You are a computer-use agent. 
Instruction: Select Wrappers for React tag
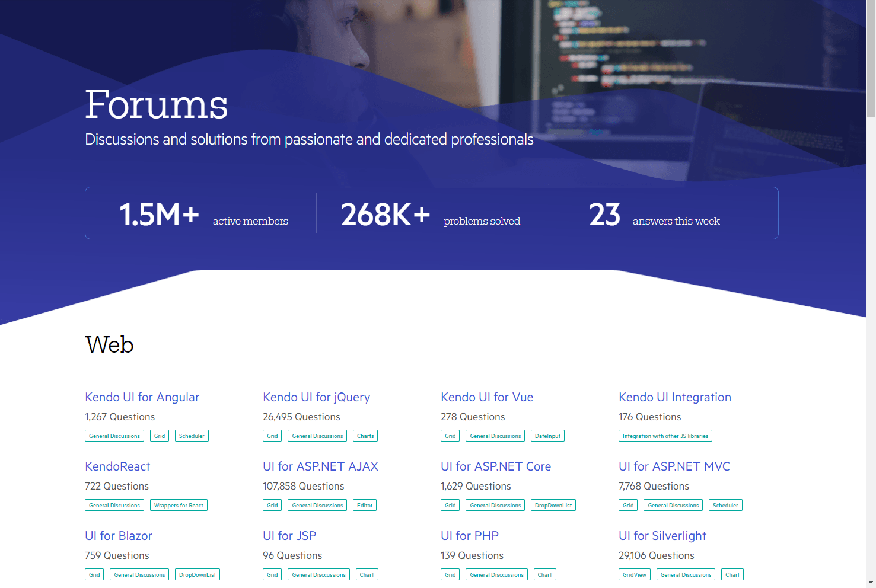[179, 505]
